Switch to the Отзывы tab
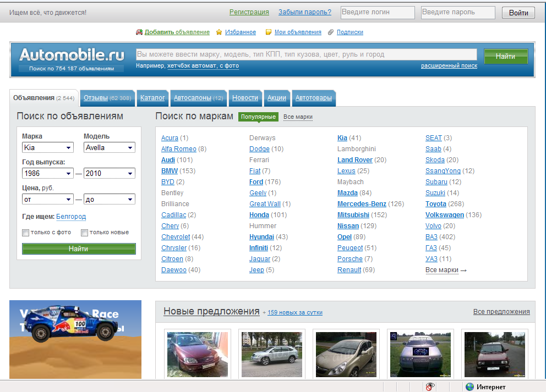Screen dimensions: 546x392 (107, 98)
